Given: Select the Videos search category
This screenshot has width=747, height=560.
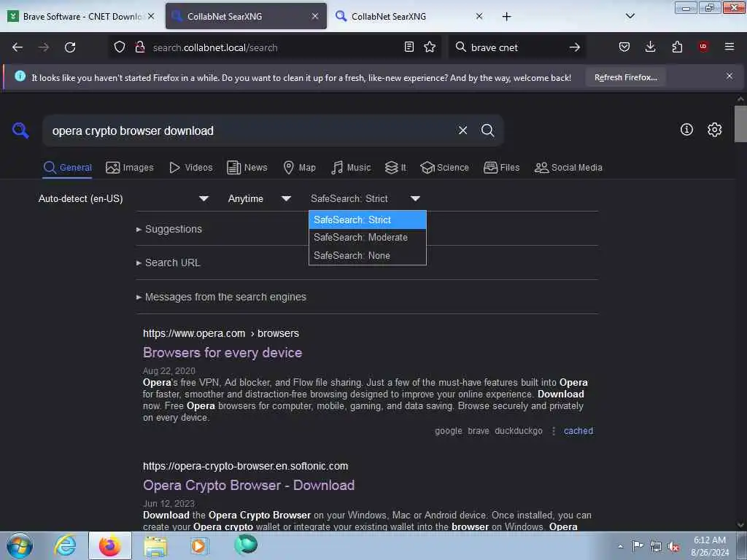Looking at the screenshot, I should point(190,168).
